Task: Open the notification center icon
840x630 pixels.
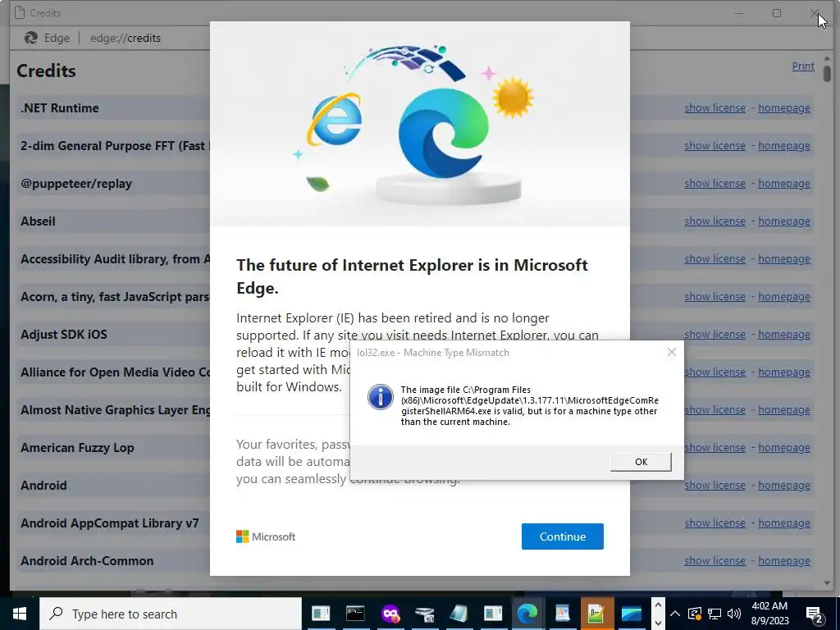Action: (815, 614)
